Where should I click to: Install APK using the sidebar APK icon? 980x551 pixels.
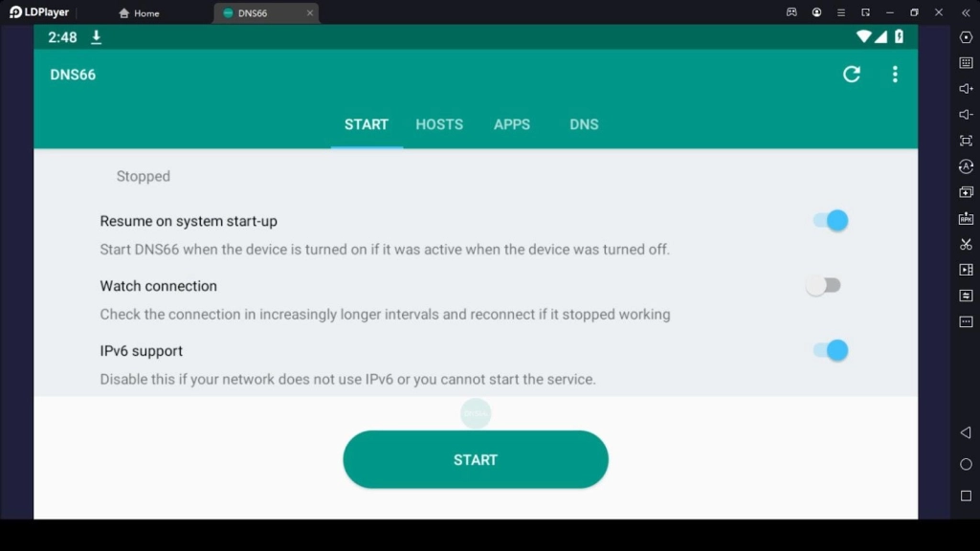966,218
